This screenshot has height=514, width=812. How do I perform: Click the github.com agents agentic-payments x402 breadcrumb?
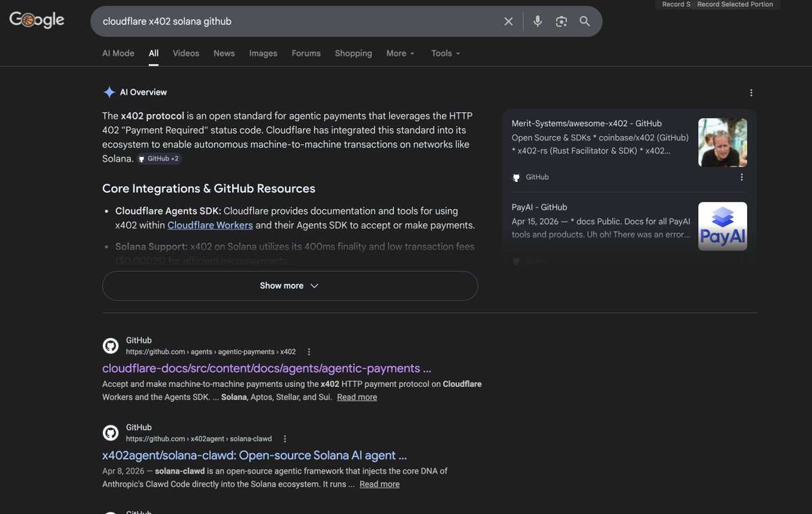[x=211, y=352]
